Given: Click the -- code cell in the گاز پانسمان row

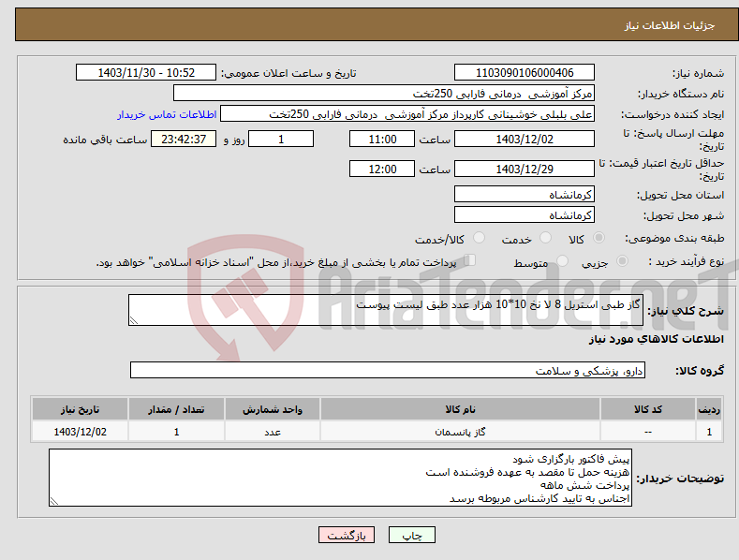Looking at the screenshot, I should tap(648, 432).
